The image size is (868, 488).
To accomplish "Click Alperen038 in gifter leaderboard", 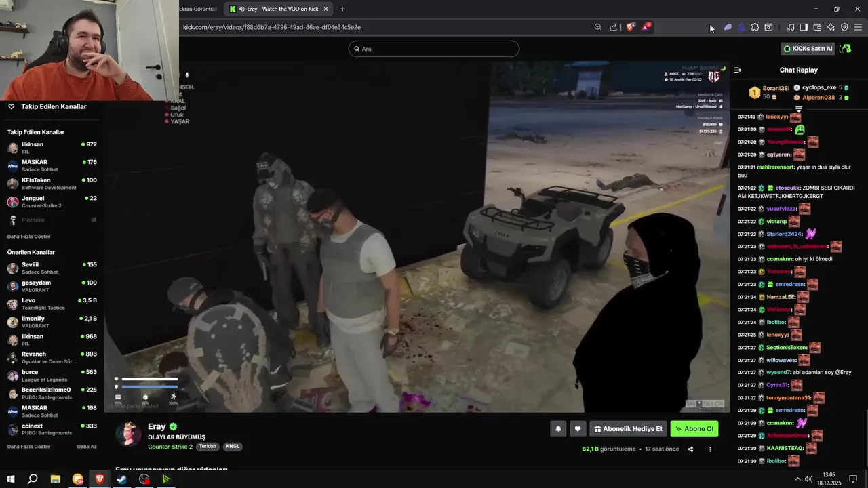I will pos(822,97).
